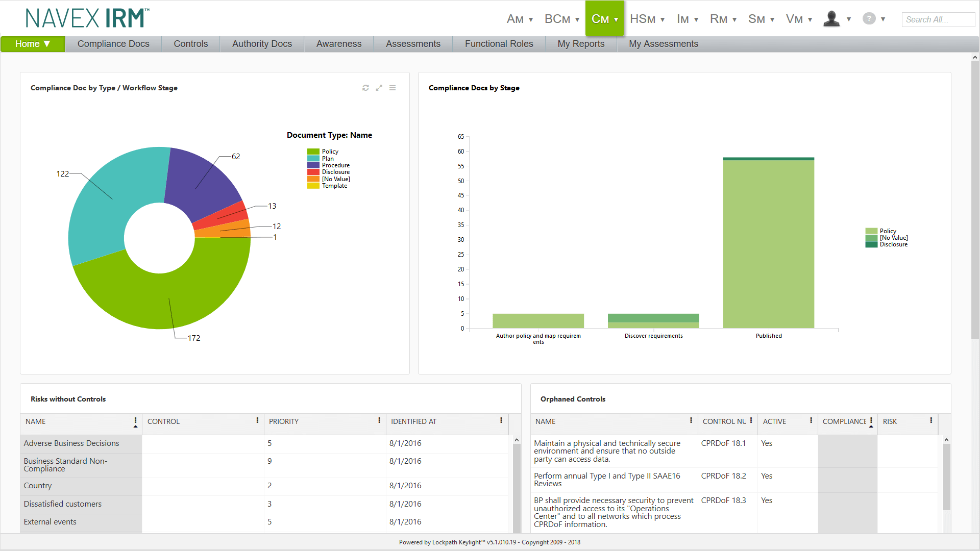Screen dimensions: 980x551
Task: Toggle the Policy series in the stage chart legend
Action: (x=887, y=231)
